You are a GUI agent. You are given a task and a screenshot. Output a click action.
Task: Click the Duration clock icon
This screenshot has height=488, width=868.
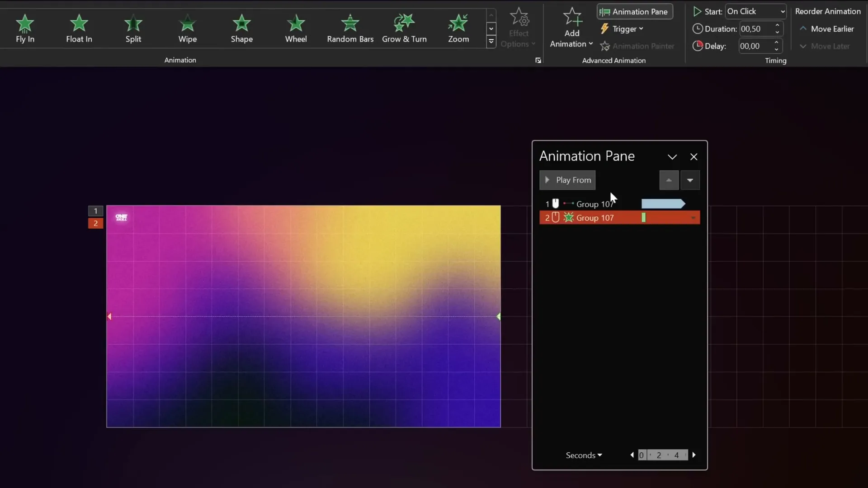click(698, 29)
